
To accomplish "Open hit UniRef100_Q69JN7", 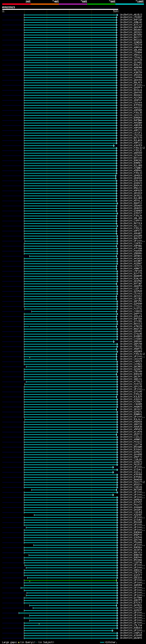I will 131,27.
